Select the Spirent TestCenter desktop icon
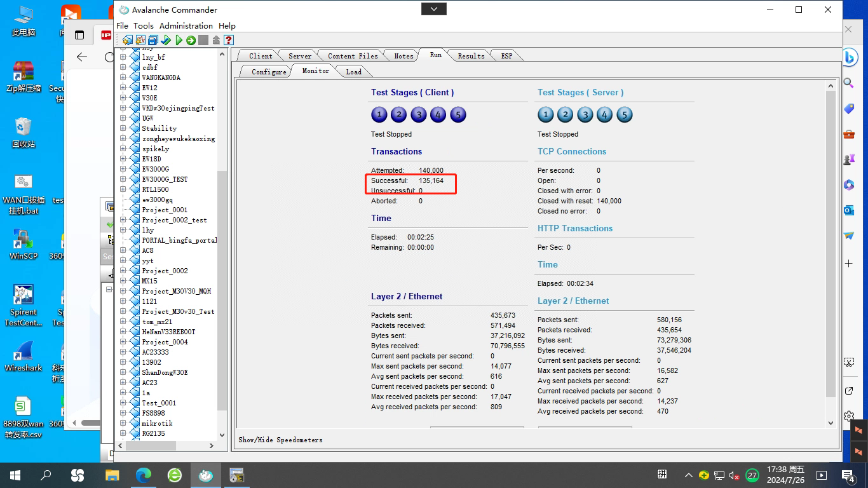 (x=24, y=305)
